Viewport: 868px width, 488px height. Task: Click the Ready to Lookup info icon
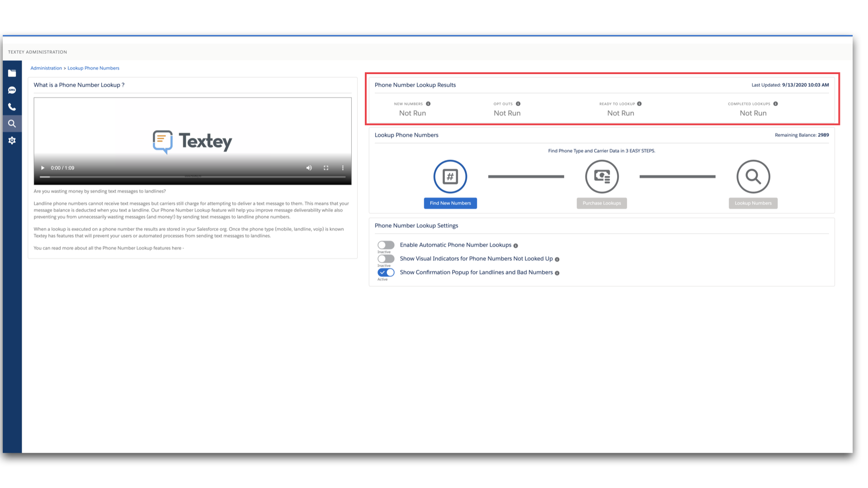639,104
